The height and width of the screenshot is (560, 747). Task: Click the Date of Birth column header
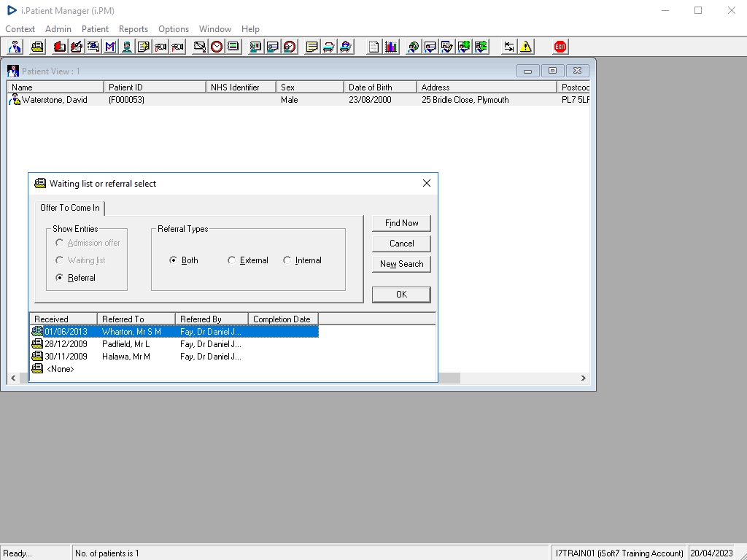click(380, 87)
